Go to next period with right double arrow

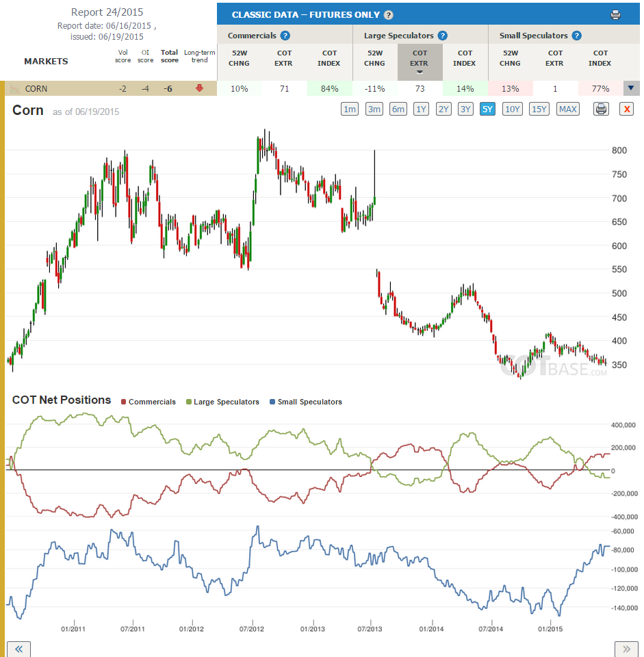pyautogui.click(x=626, y=649)
